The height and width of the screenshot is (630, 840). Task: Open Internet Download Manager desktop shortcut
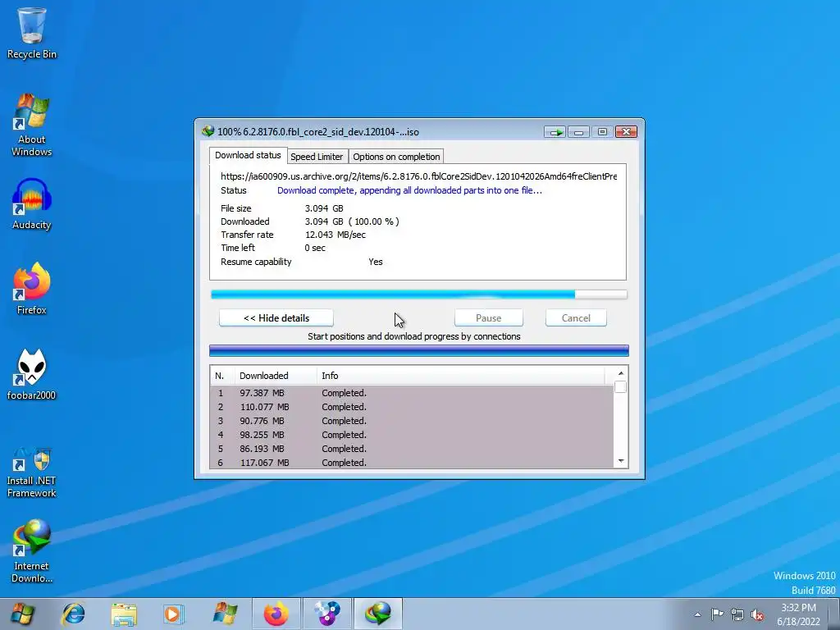32,551
